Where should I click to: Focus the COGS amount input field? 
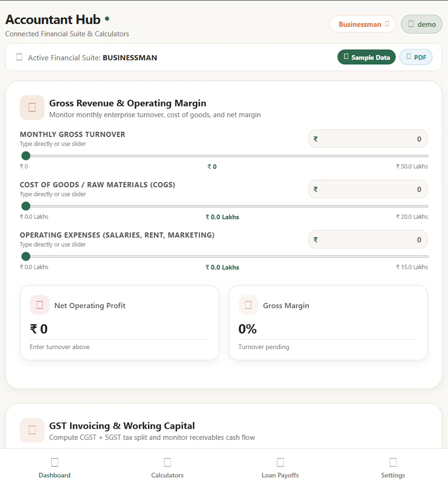click(368, 189)
